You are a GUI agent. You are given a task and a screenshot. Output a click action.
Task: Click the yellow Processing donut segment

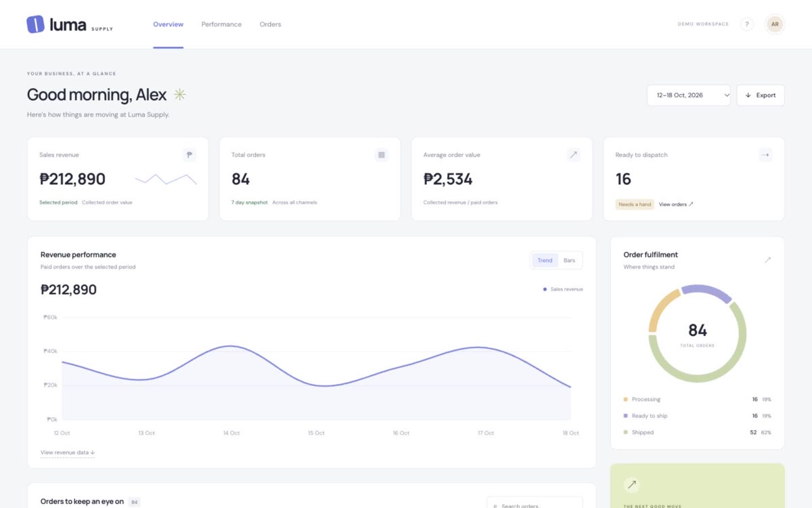pyautogui.click(x=660, y=307)
